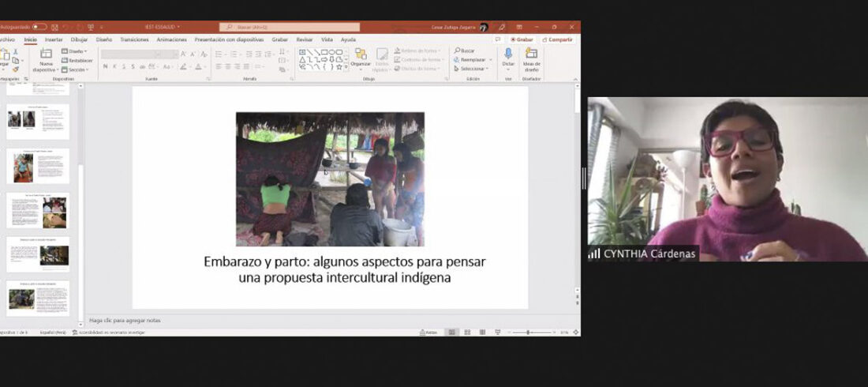Open the Dictar microphone tool
Screen dimensions: 868x387
(508, 54)
